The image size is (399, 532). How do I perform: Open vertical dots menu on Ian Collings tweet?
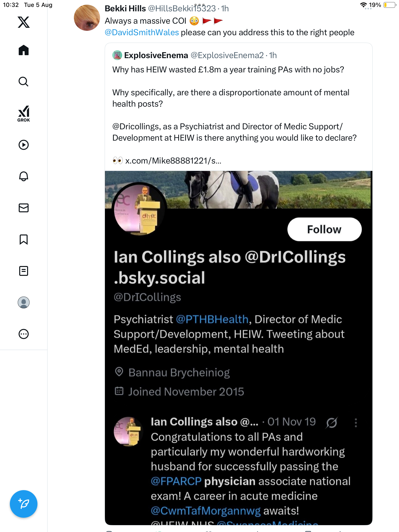click(356, 423)
